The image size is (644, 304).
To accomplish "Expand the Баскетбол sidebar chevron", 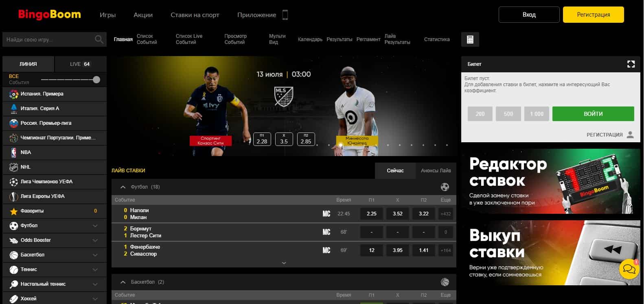I will coord(95,255).
